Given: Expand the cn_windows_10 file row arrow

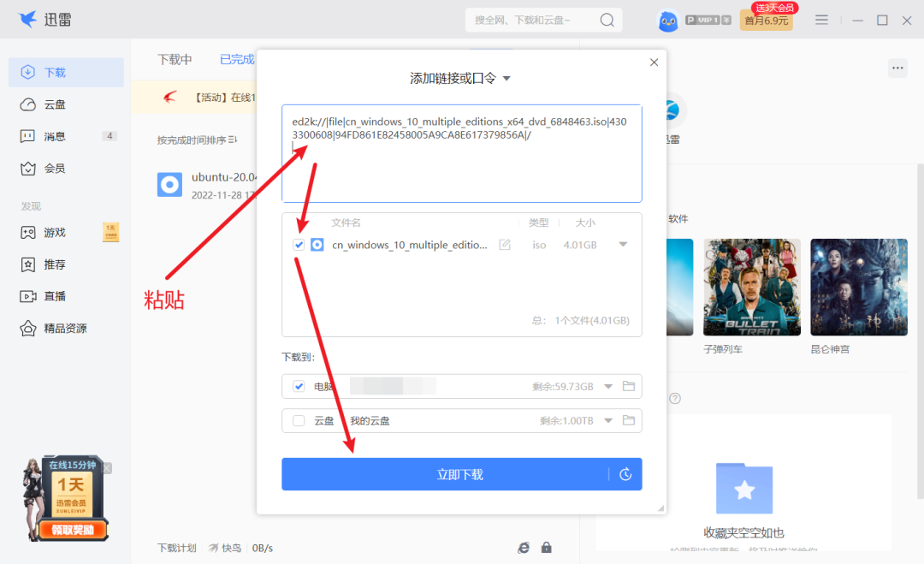Looking at the screenshot, I should [x=623, y=245].
